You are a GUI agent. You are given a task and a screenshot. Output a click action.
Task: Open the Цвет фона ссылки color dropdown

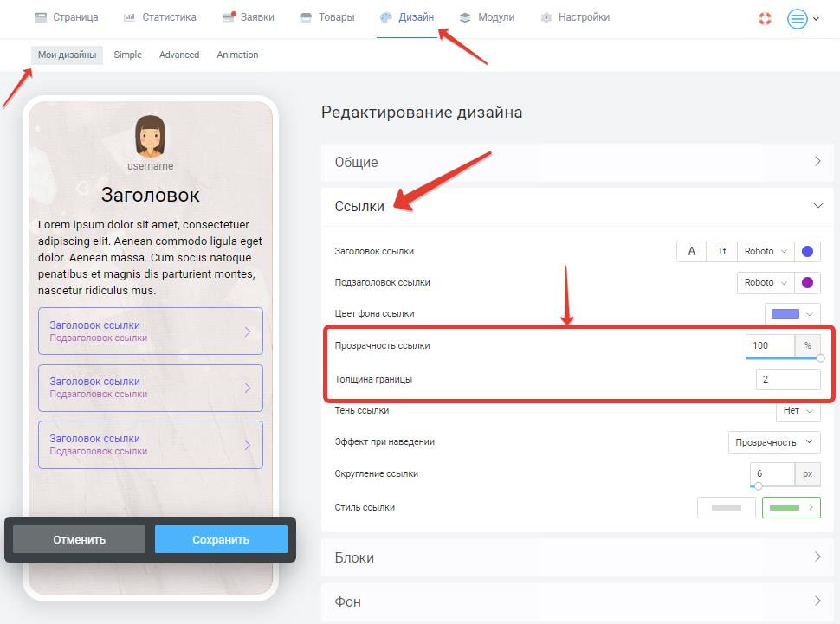pyautogui.click(x=792, y=314)
